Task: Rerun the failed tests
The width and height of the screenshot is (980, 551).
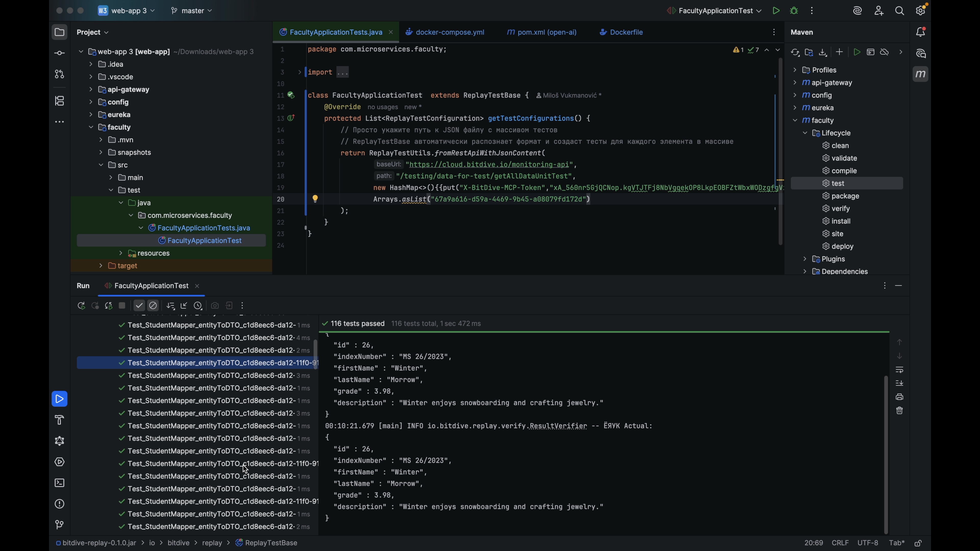Action: 95,305
